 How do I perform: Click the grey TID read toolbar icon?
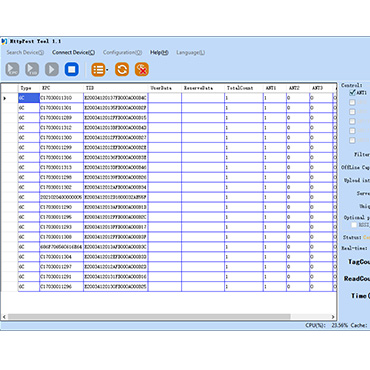point(32,69)
